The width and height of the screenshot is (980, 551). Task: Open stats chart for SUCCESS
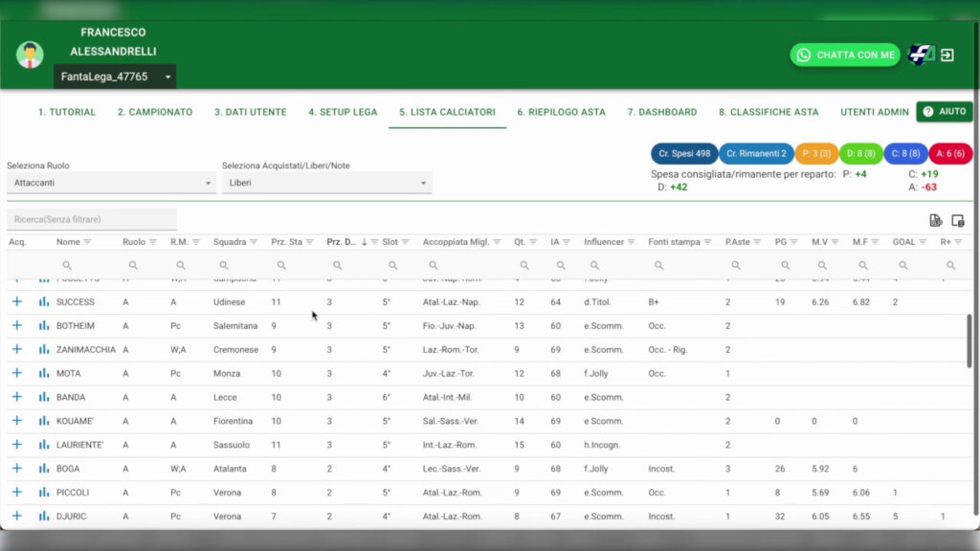tap(44, 301)
